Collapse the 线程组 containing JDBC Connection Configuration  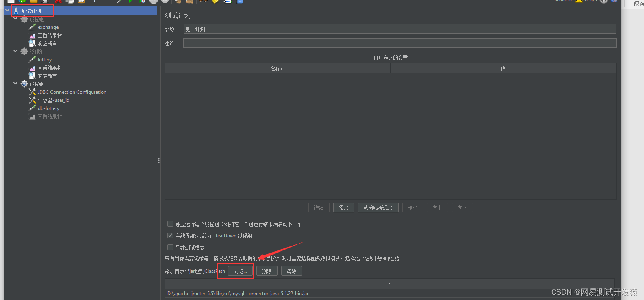click(15, 84)
